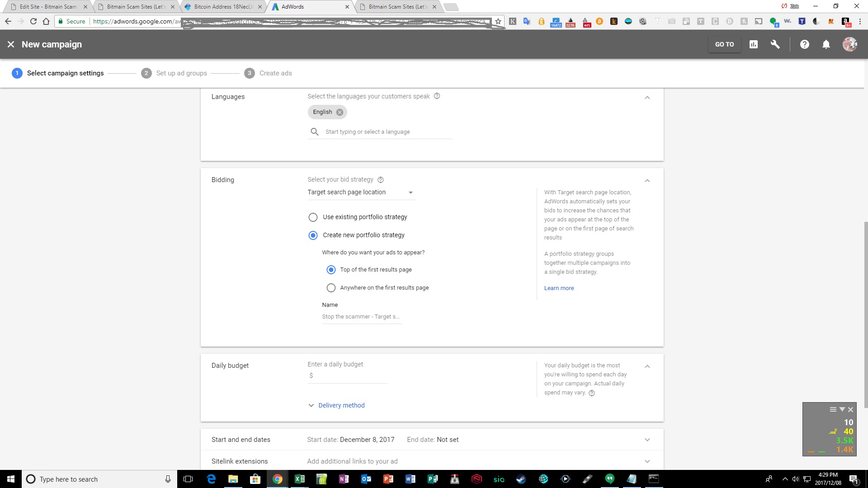Open Chrome's three-dot menu
The image size is (868, 488).
(860, 21)
